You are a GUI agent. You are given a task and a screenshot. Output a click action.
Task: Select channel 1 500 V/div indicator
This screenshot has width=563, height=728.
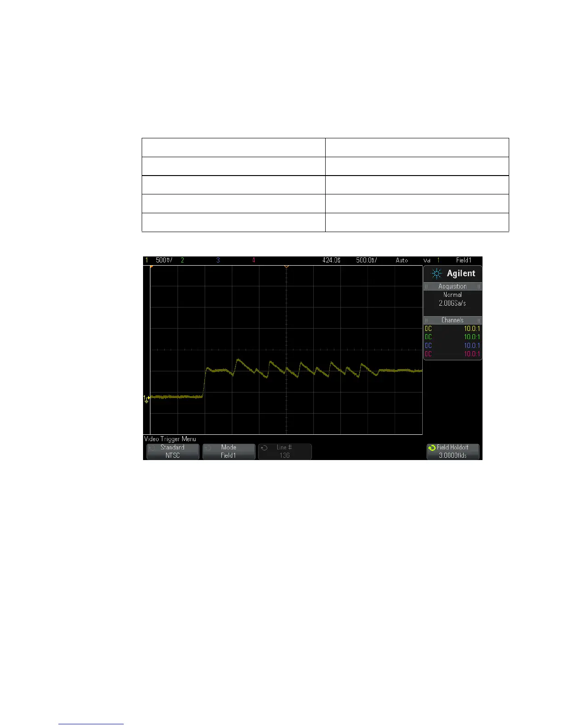tap(159, 260)
